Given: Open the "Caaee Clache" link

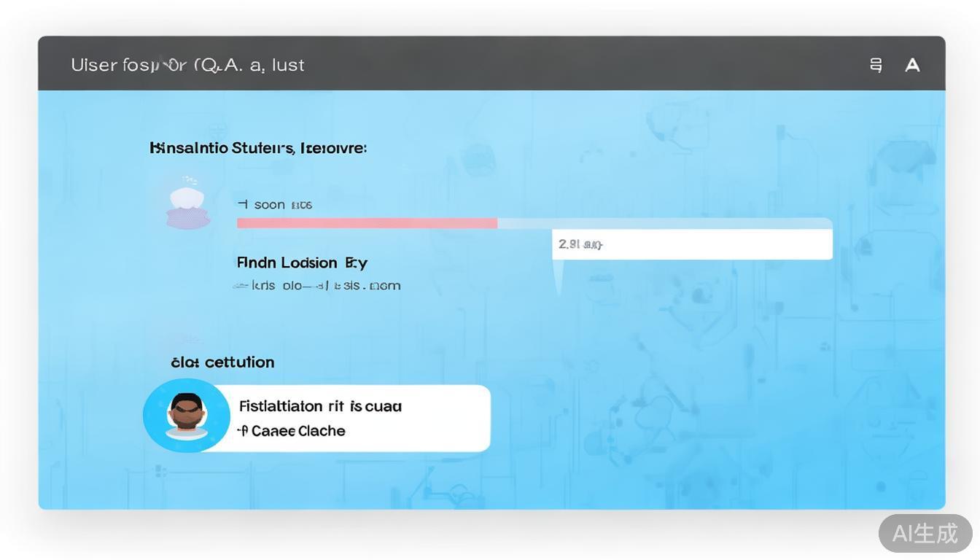Looking at the screenshot, I should click(298, 431).
